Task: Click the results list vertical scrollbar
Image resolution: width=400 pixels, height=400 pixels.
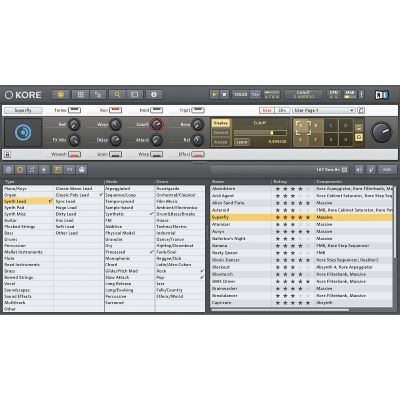Action: tap(395, 222)
